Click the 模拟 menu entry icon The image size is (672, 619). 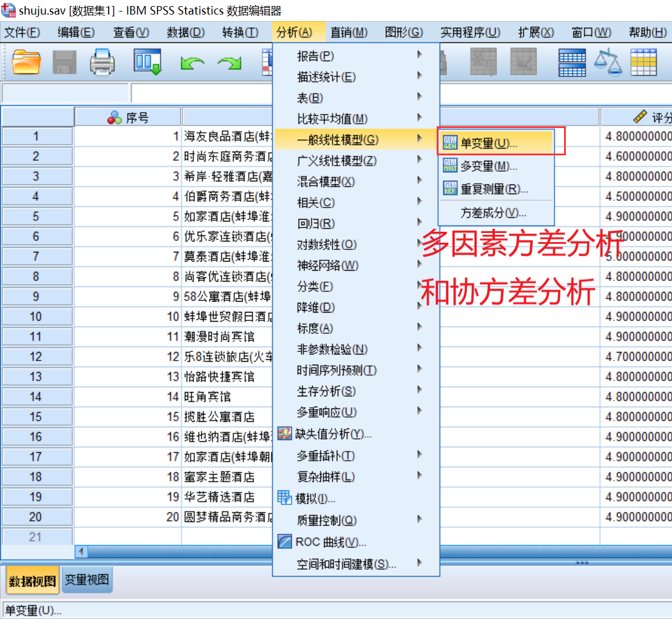coord(284,498)
